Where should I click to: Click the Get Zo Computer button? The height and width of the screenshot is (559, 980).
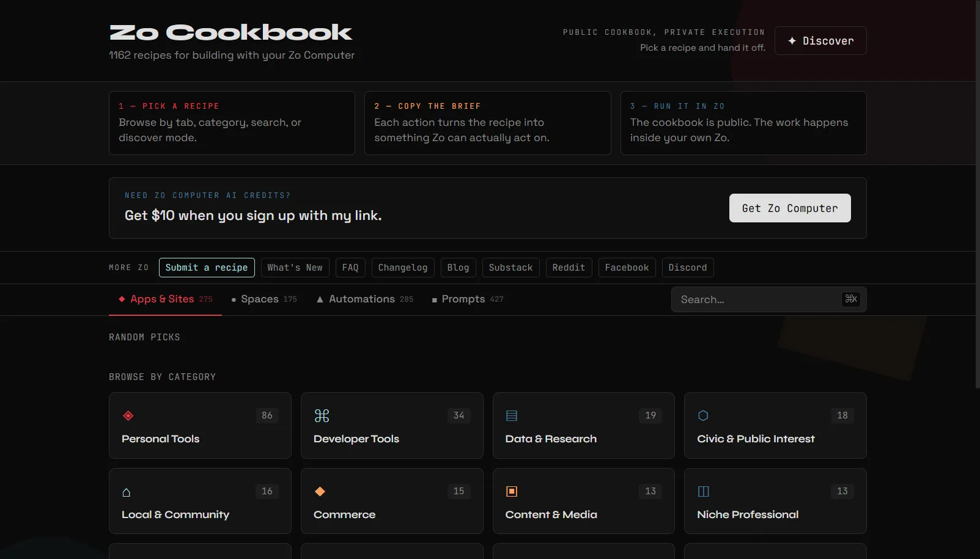pyautogui.click(x=790, y=208)
